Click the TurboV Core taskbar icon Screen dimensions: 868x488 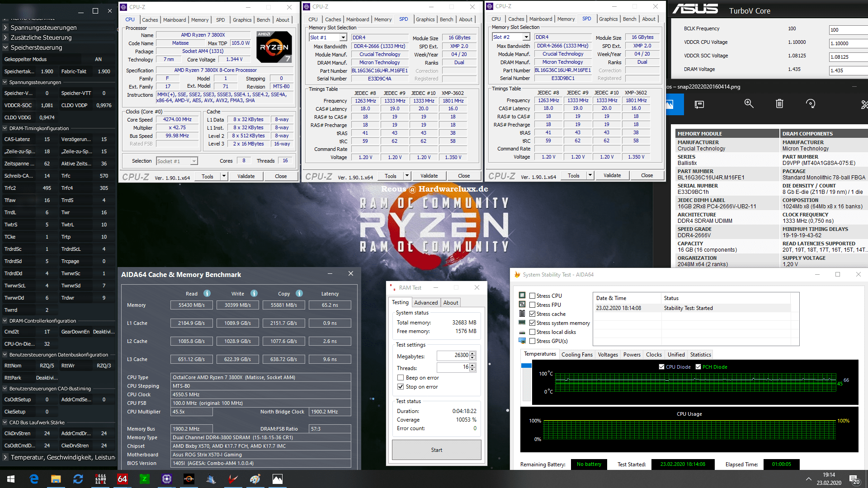[233, 479]
